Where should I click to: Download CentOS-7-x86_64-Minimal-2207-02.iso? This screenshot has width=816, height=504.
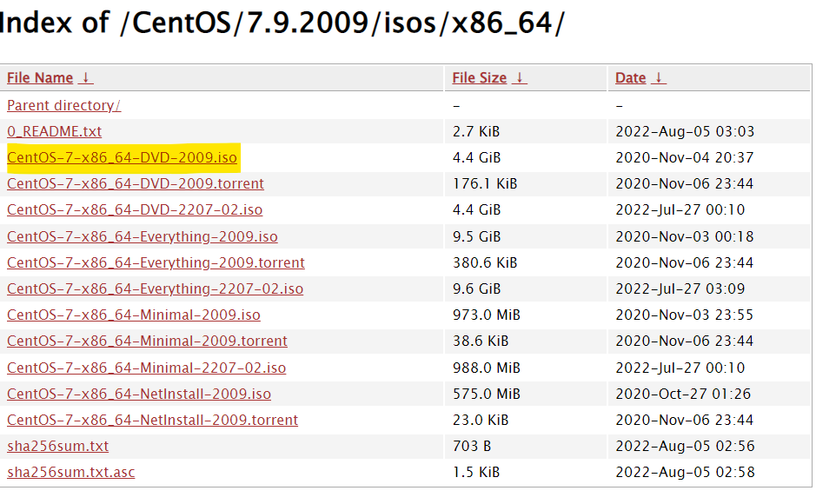[146, 368]
